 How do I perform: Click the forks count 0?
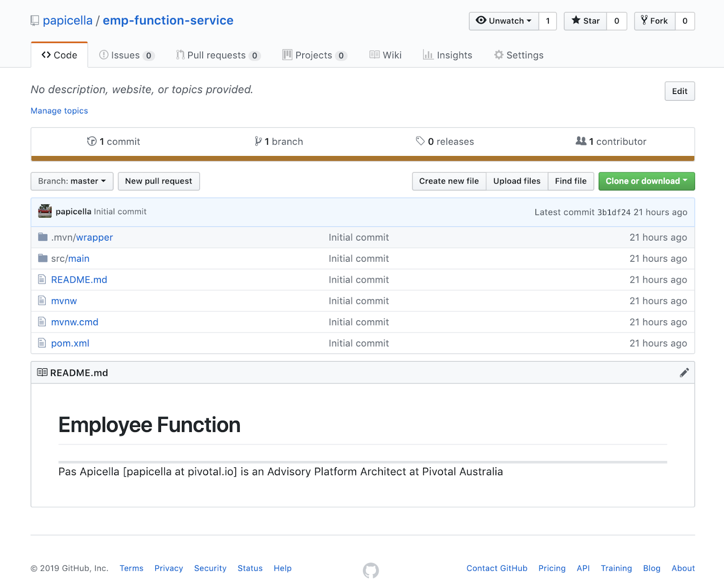(x=685, y=21)
